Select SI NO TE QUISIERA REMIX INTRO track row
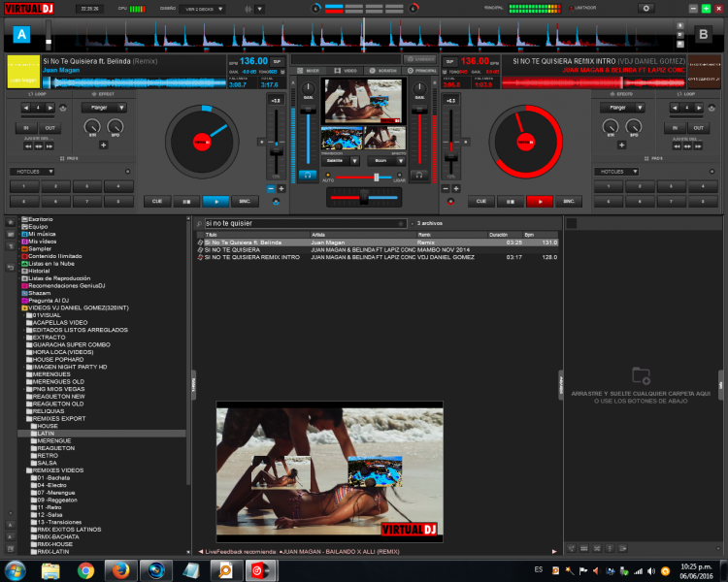Screen dimensions: 728x582 377,257
